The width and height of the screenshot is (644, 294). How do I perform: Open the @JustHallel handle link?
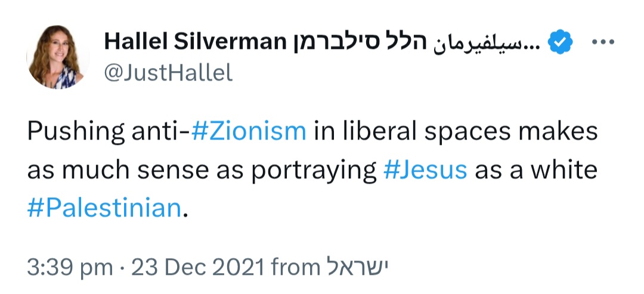[168, 73]
